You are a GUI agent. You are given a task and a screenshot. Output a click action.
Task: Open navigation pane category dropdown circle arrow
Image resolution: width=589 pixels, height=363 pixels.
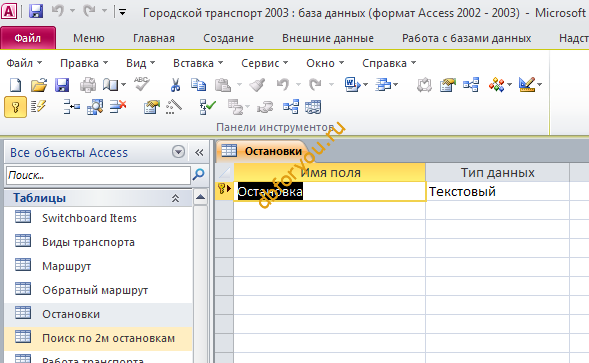click(178, 152)
